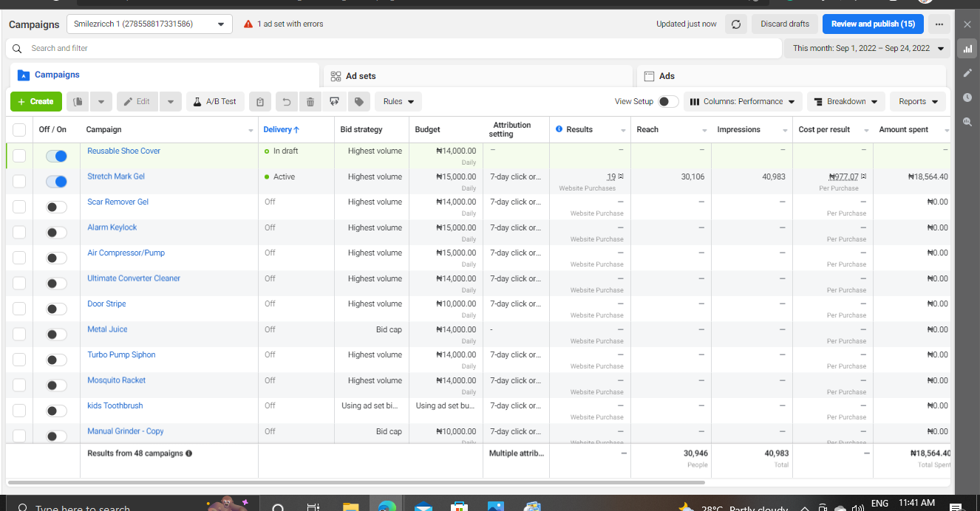This screenshot has height=511, width=980.
Task: Open the Smilezricch 1 account dropdown
Action: pyautogui.click(x=149, y=24)
